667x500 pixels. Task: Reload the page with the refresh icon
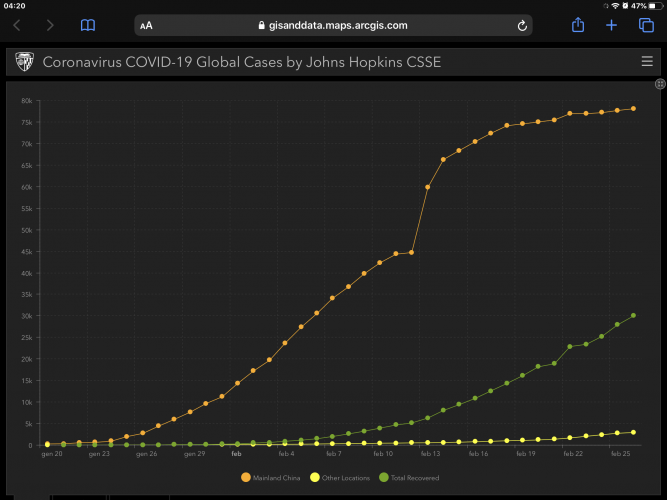tap(522, 25)
